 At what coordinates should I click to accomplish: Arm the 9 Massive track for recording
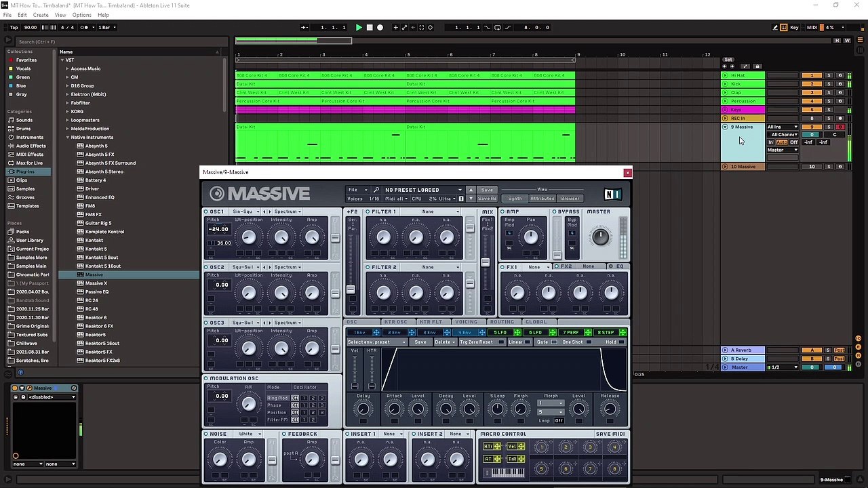click(840, 127)
